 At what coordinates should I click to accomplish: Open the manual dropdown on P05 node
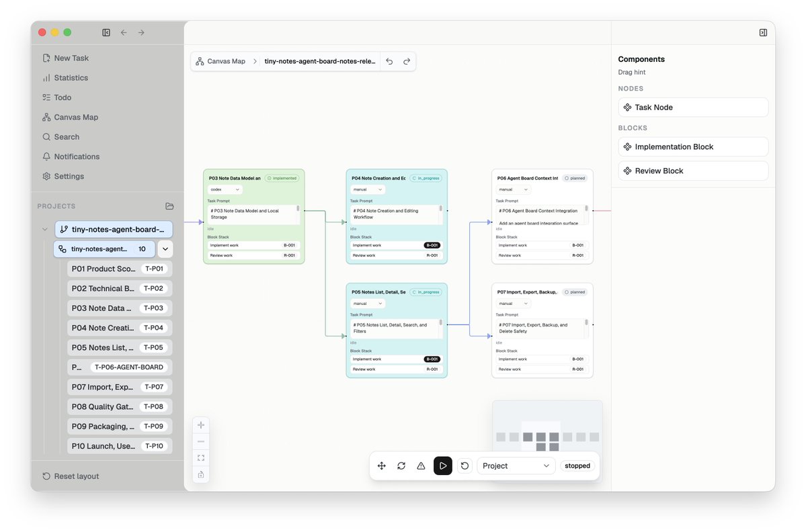[368, 304]
